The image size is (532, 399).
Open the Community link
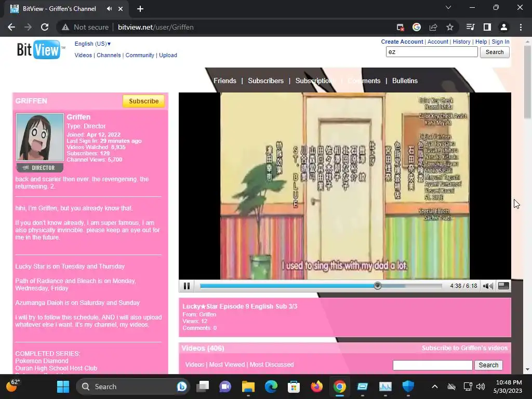click(140, 55)
